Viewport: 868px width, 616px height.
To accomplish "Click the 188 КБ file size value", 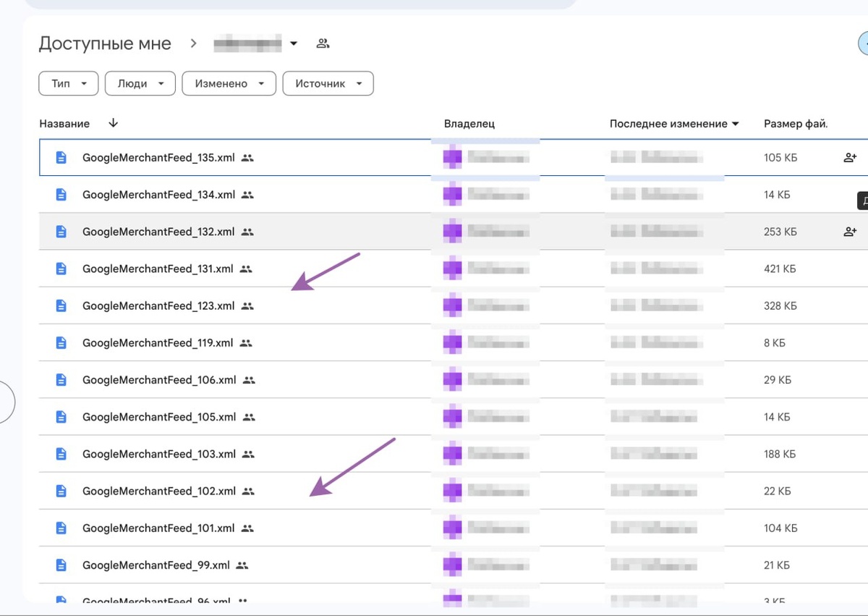I will point(780,454).
